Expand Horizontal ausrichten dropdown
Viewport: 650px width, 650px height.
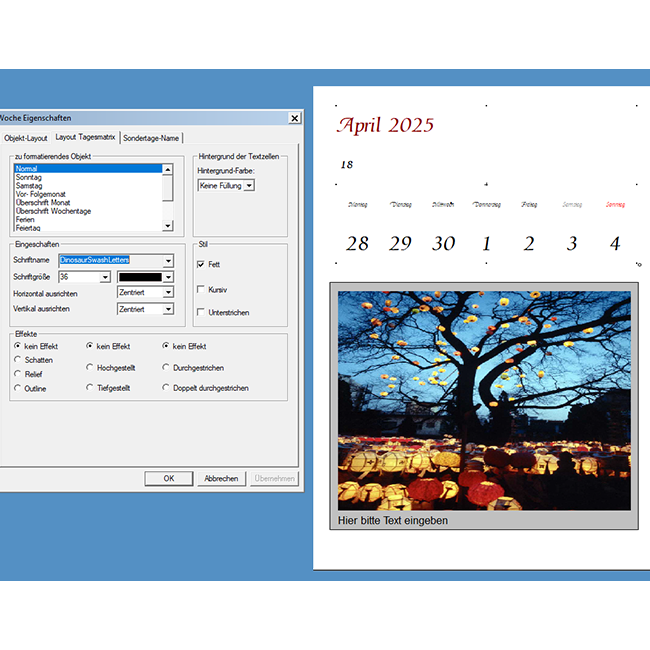[168, 293]
